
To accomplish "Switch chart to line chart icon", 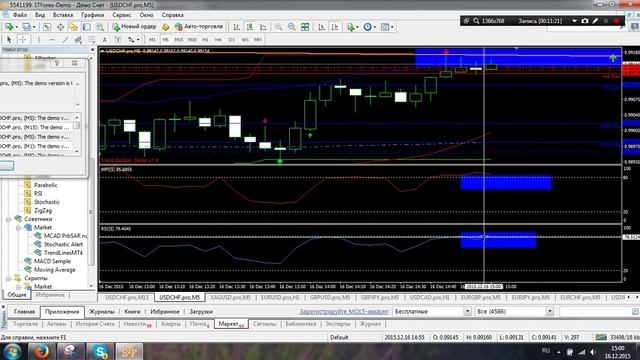I will pyautogui.click(x=263, y=27).
